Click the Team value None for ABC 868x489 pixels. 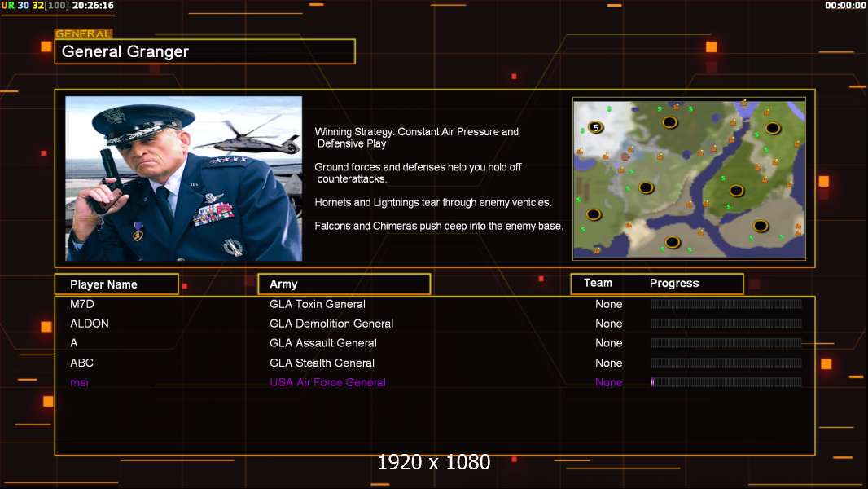(x=609, y=363)
